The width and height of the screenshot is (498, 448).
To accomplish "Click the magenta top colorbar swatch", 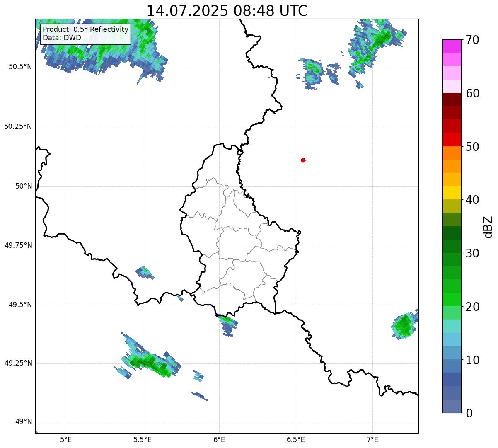I will pyautogui.click(x=452, y=46).
